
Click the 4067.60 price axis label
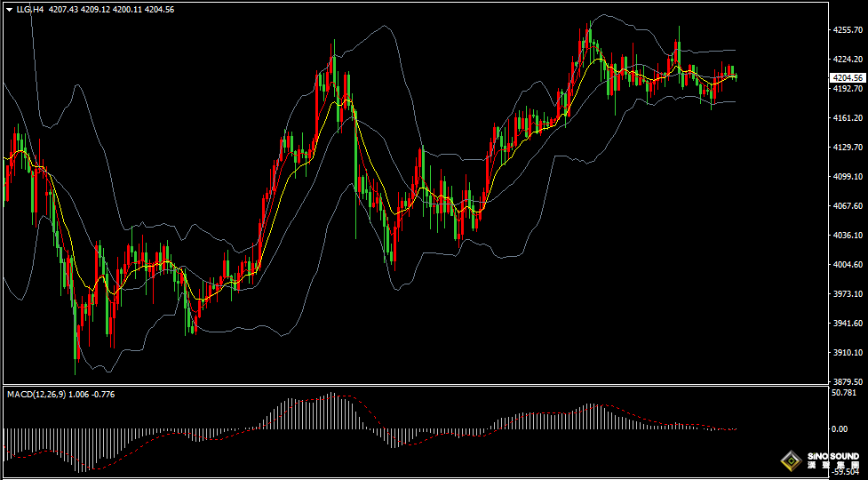click(848, 206)
